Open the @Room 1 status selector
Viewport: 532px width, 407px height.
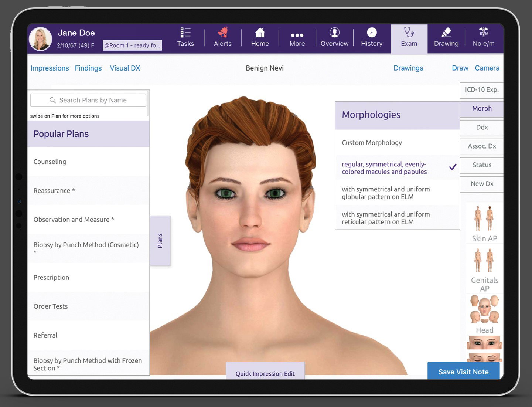click(x=132, y=45)
